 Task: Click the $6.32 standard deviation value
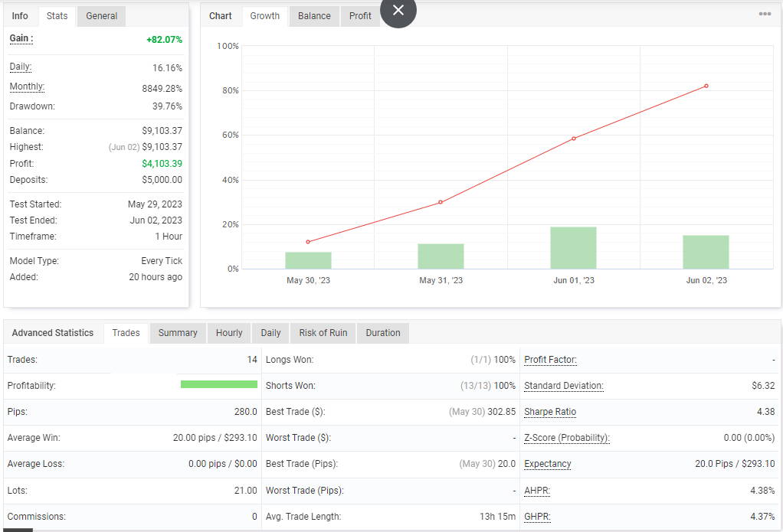[x=764, y=386]
